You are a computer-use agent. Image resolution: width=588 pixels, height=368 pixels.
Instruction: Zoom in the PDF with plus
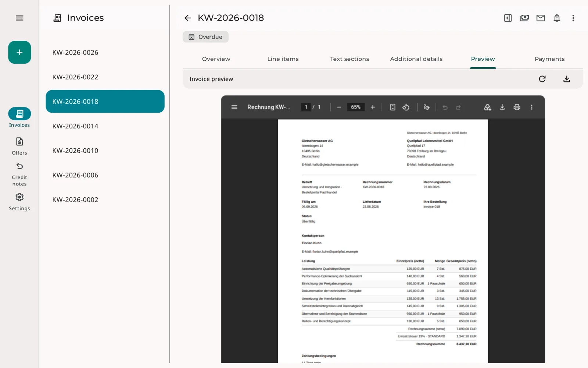[373, 107]
